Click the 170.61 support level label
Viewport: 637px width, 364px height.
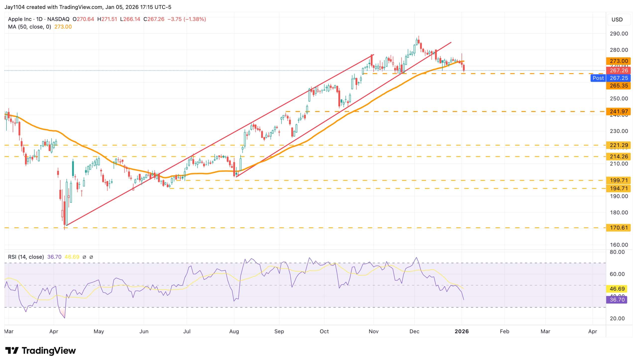coord(618,228)
